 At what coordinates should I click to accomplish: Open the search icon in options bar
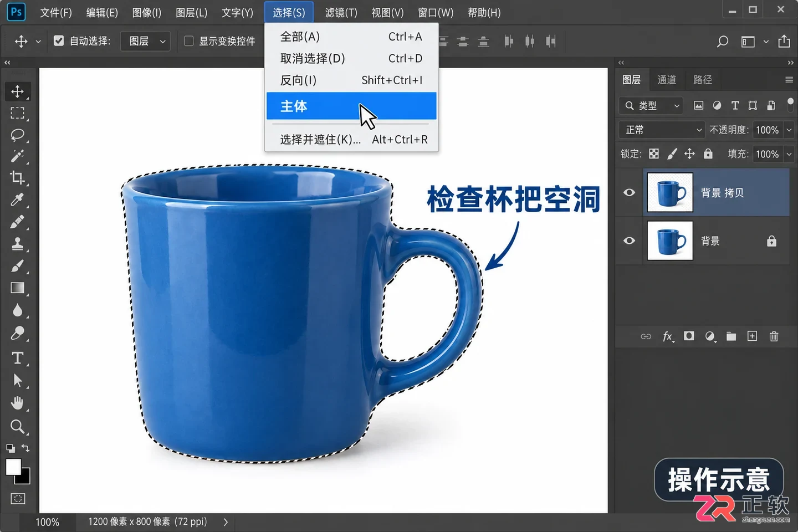pos(723,42)
